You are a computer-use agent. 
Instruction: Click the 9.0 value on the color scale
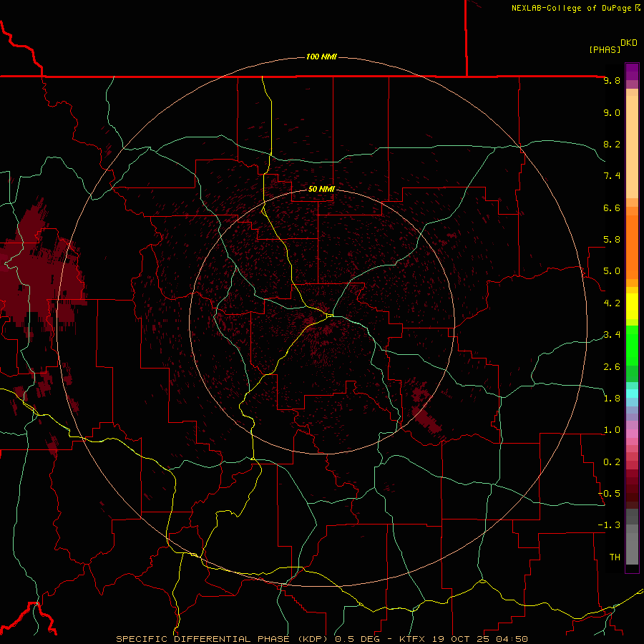pos(612,112)
